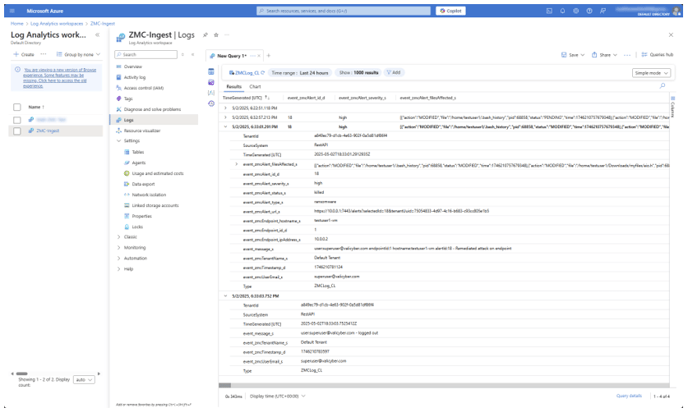Refresh the ZMCLog_CL table chip

263,73
